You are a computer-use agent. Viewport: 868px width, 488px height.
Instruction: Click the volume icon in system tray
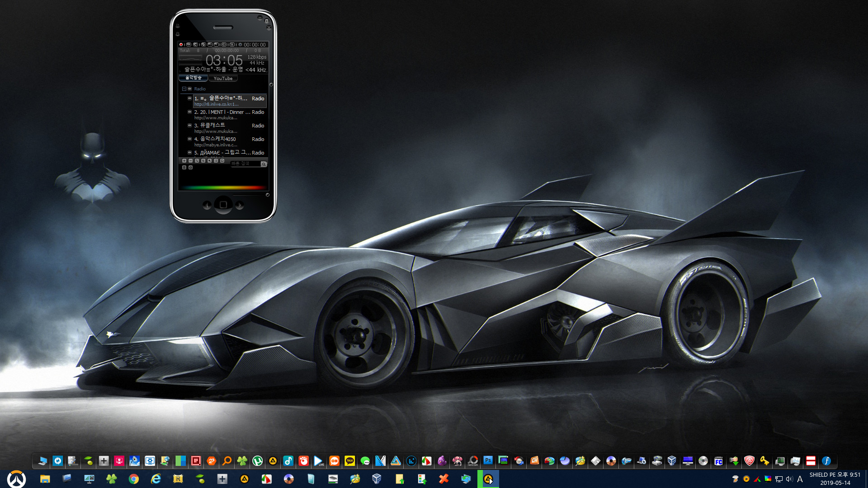click(x=789, y=479)
